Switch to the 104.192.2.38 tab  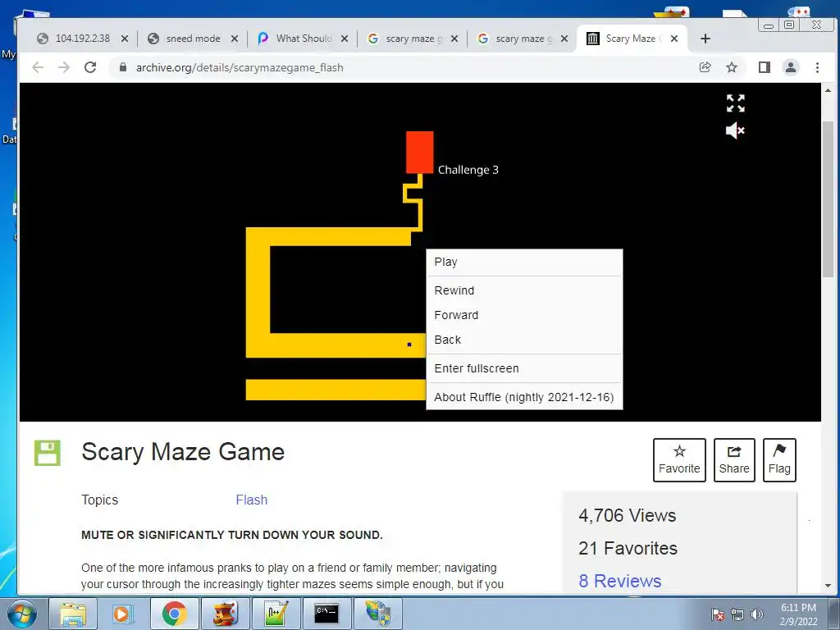(x=83, y=39)
